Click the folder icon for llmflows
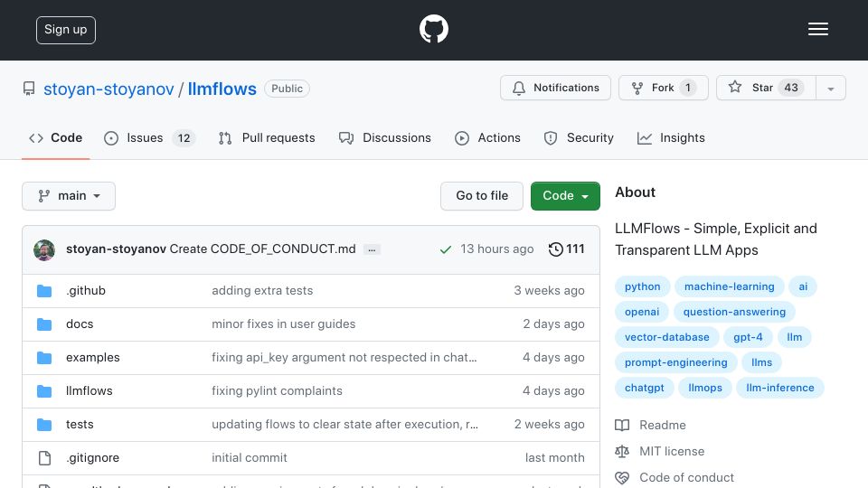868x488 pixels. 44,391
